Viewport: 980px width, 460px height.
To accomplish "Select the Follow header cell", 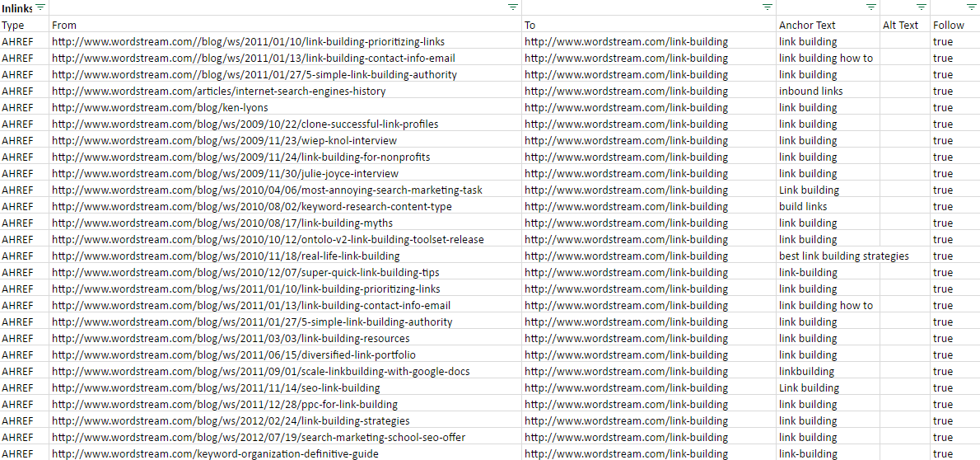I will point(948,25).
